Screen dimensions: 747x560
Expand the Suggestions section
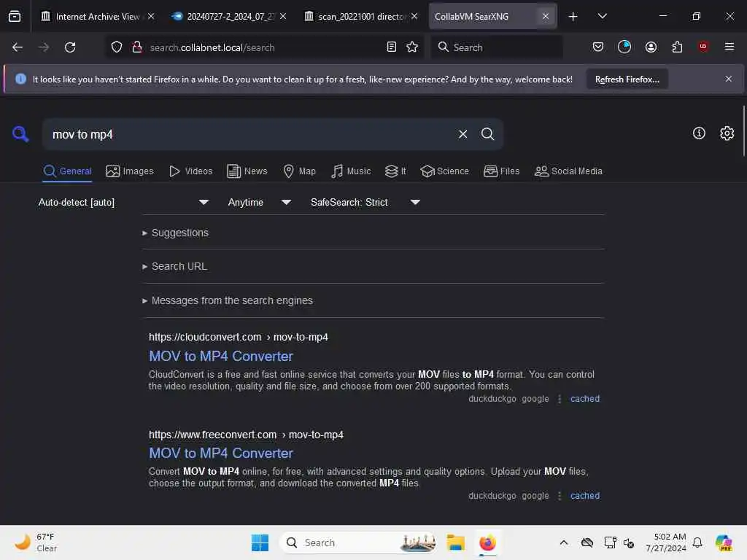[175, 233]
